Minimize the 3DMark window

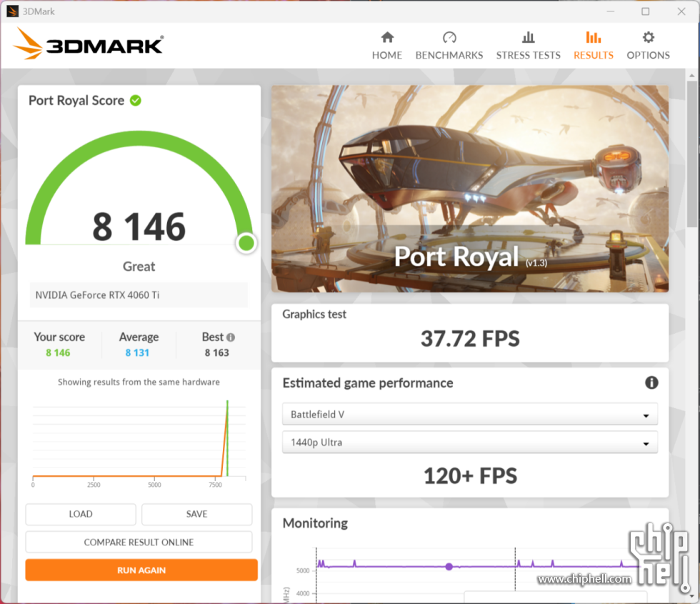[x=610, y=11]
